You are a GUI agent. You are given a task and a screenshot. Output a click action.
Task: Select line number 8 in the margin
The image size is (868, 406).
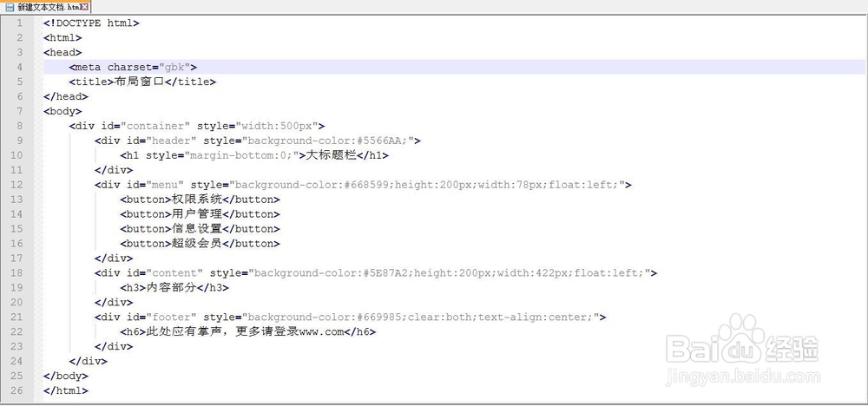tap(20, 126)
